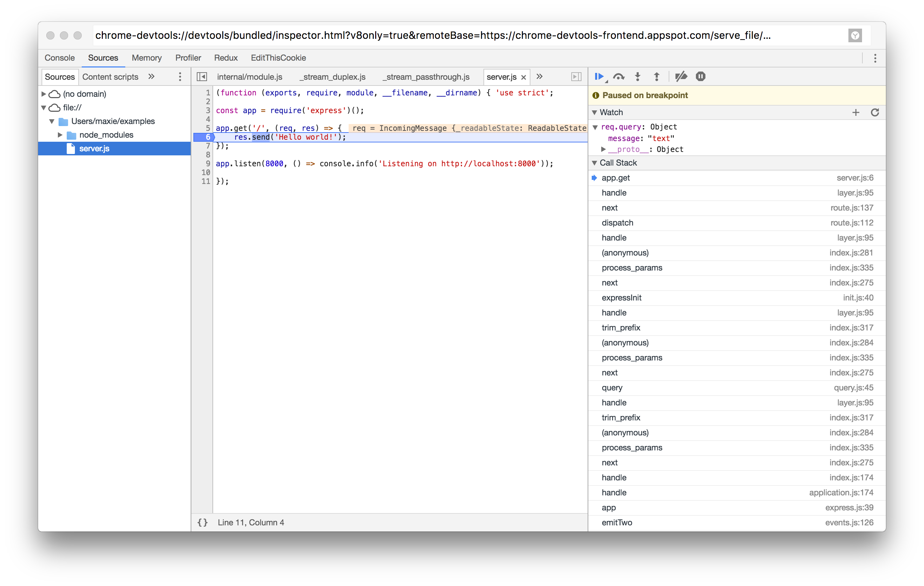Close the server.js editor tab
The image size is (924, 586).
click(x=523, y=77)
